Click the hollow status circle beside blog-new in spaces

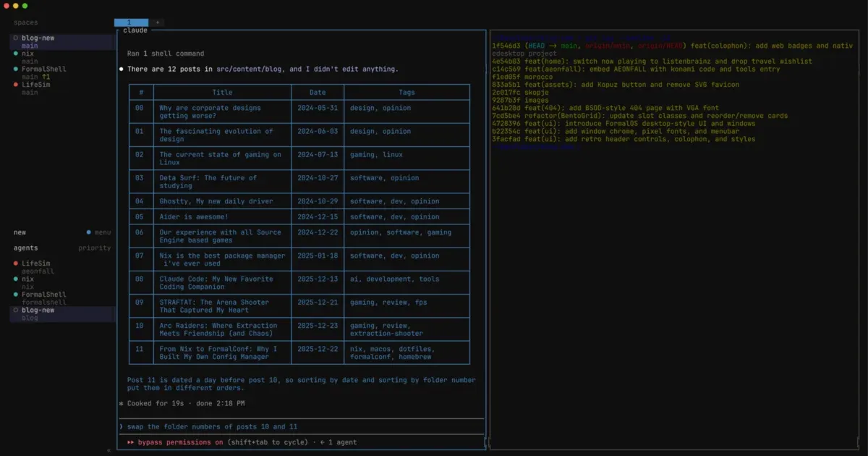(x=16, y=38)
